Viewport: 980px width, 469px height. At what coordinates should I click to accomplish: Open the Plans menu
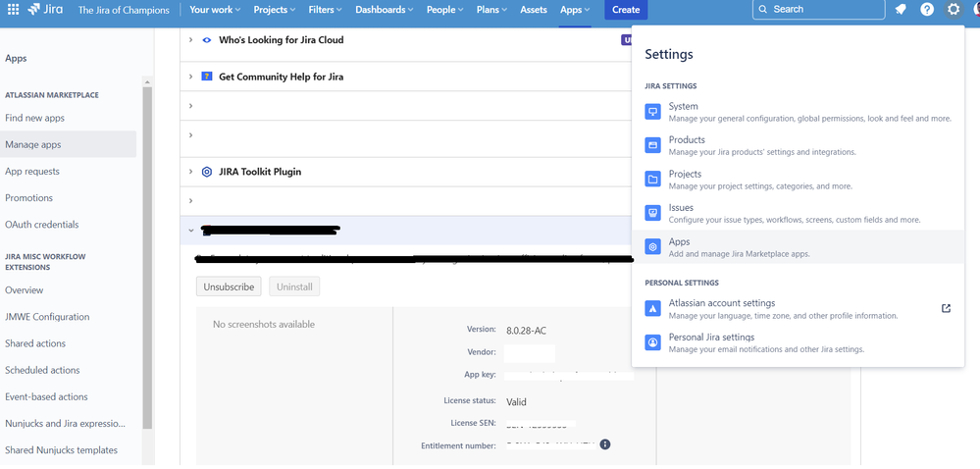(491, 10)
